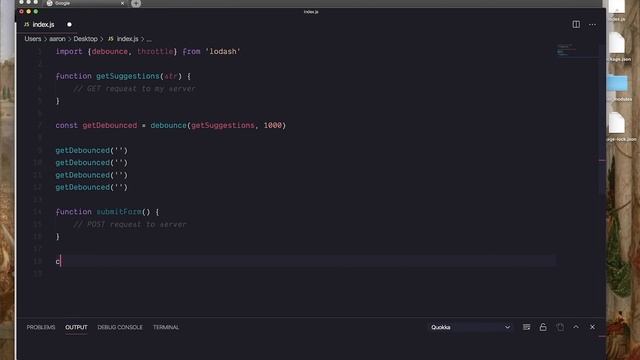Maximize the bottom panel with chevron
The image size is (640, 360).
(x=576, y=327)
